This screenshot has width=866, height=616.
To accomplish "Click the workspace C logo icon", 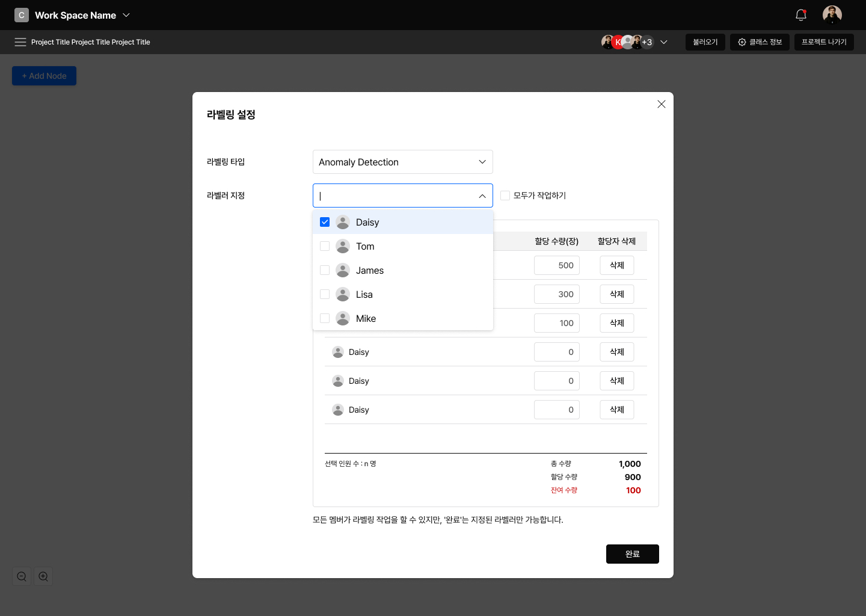I will (x=22, y=15).
